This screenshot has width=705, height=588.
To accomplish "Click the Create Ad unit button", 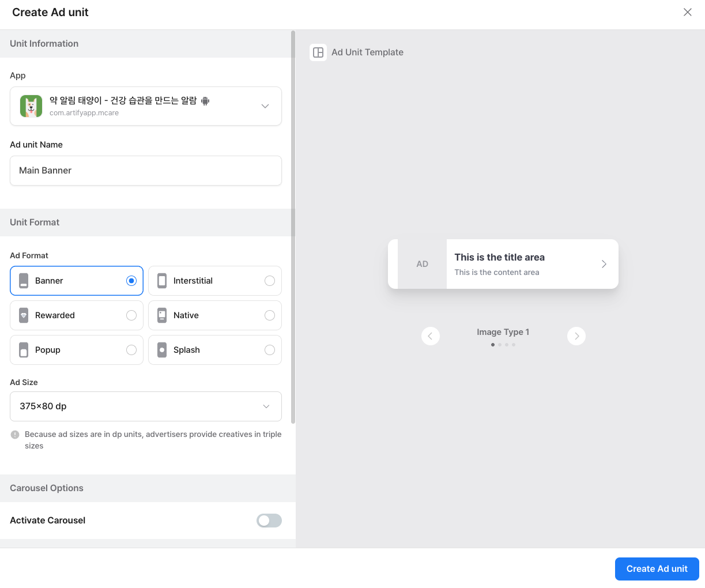I will (657, 569).
